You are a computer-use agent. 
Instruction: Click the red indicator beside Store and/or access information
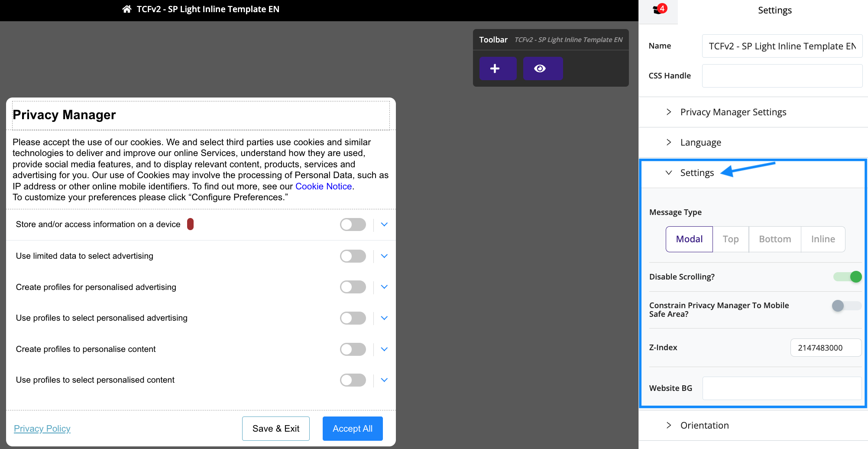click(190, 224)
